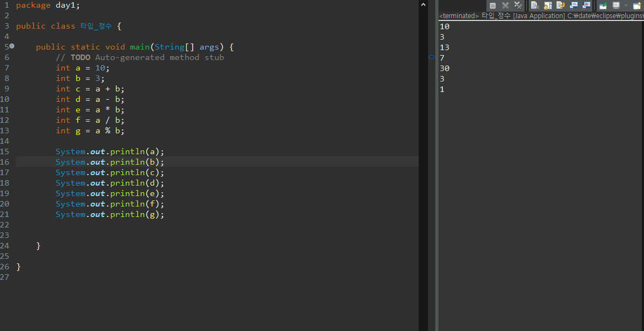Click the highlighted System.out.println(b); statement
Viewport: 644px width, 331px height.
pos(110,162)
